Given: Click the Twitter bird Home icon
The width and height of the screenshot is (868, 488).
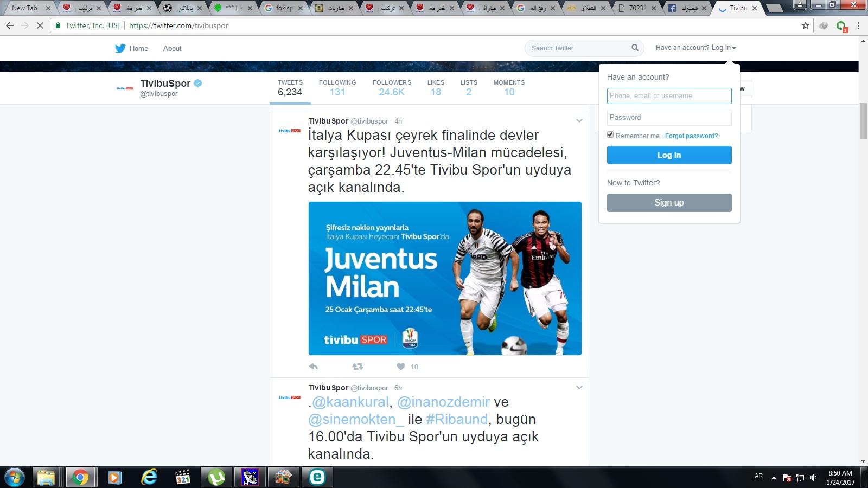Looking at the screenshot, I should (120, 48).
